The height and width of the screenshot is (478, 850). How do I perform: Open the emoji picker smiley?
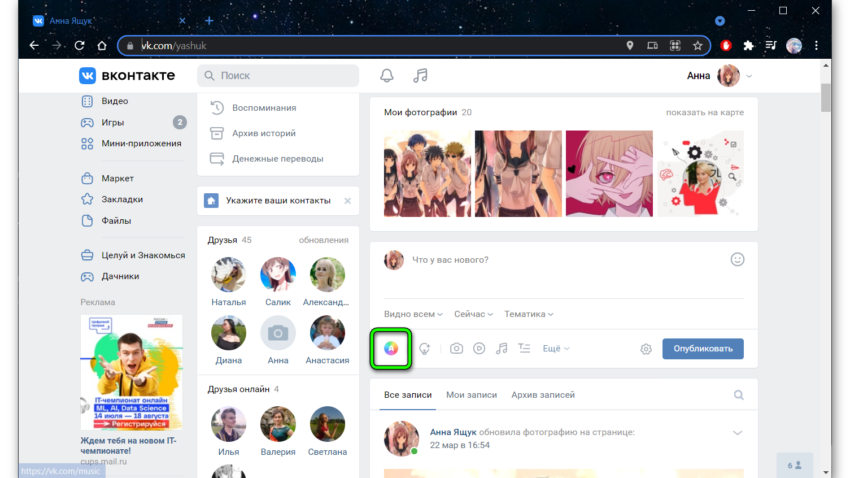coord(737,259)
